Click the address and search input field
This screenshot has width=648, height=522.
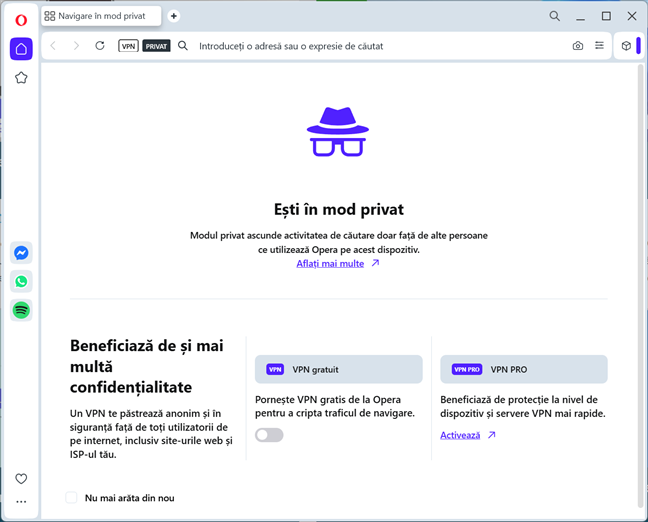(380, 46)
